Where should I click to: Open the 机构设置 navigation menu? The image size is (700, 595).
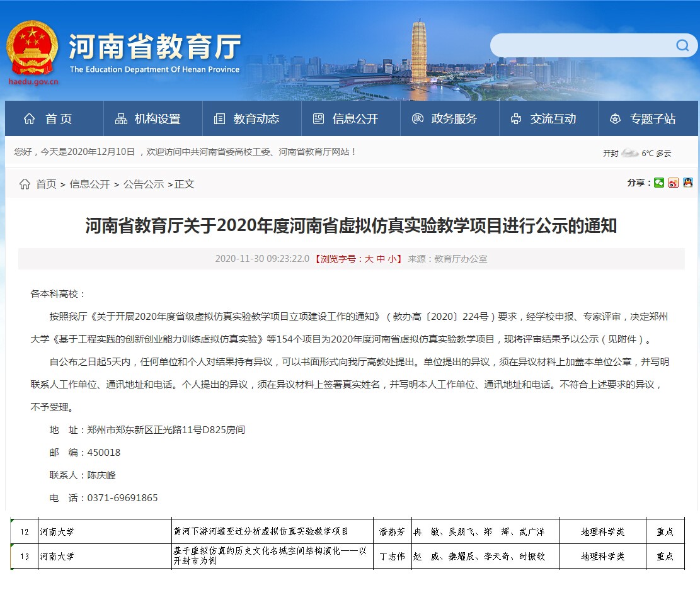tap(147, 119)
